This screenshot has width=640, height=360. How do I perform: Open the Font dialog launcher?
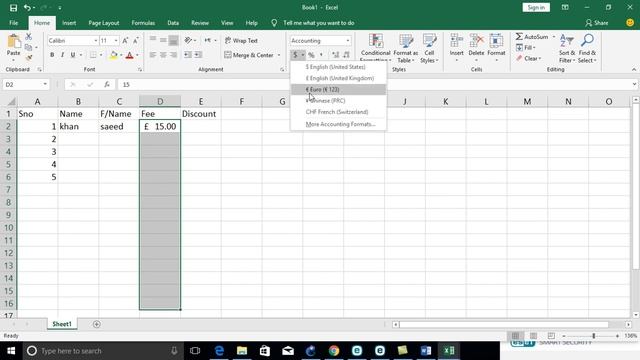click(x=140, y=70)
